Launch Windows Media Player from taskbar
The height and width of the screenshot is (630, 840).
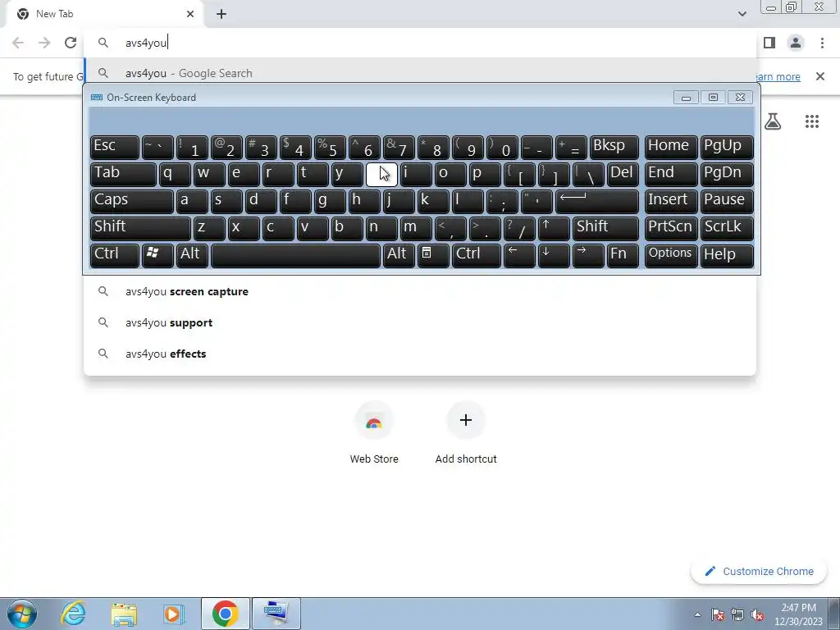[174, 614]
